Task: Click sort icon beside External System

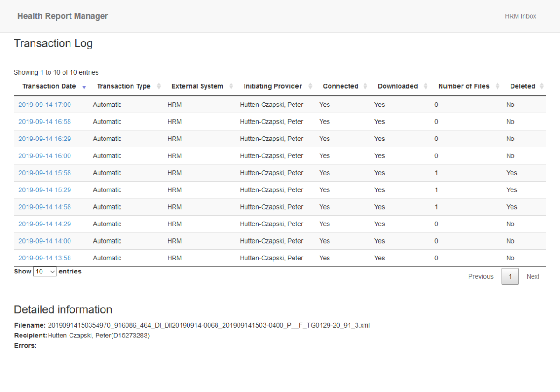Action: pyautogui.click(x=231, y=86)
